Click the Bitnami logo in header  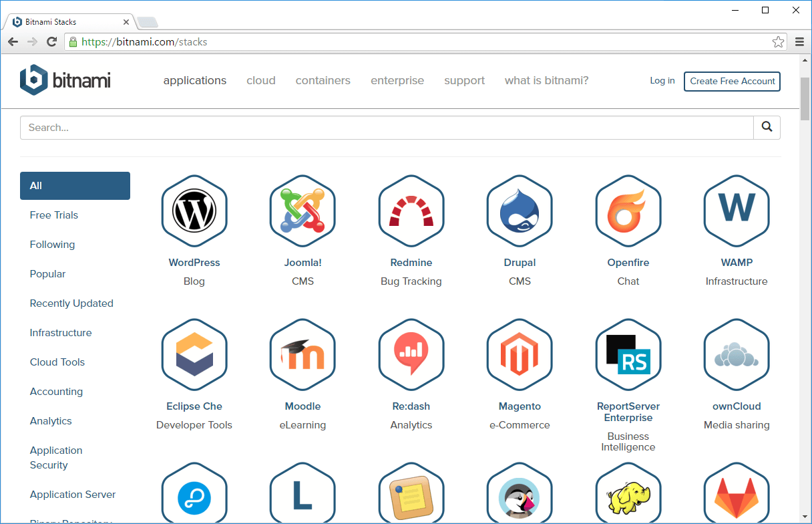(x=65, y=80)
